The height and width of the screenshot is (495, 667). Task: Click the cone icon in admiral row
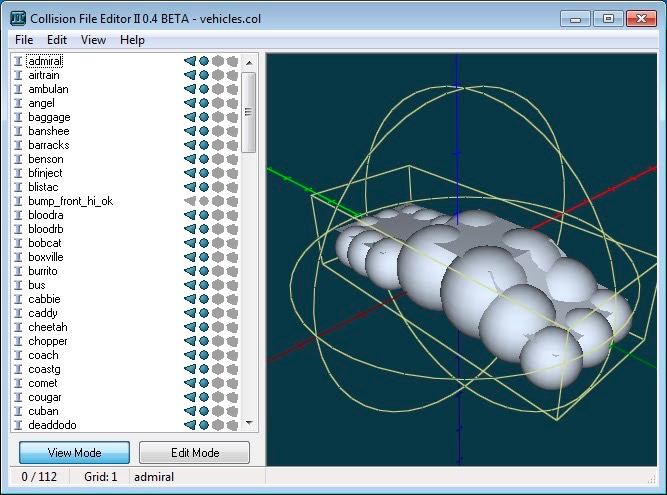pyautogui.click(x=190, y=61)
